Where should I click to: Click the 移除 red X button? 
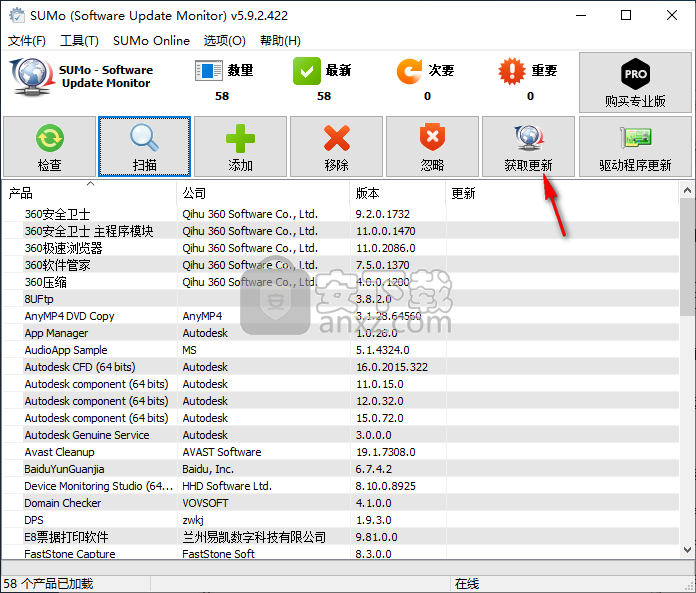click(x=337, y=146)
